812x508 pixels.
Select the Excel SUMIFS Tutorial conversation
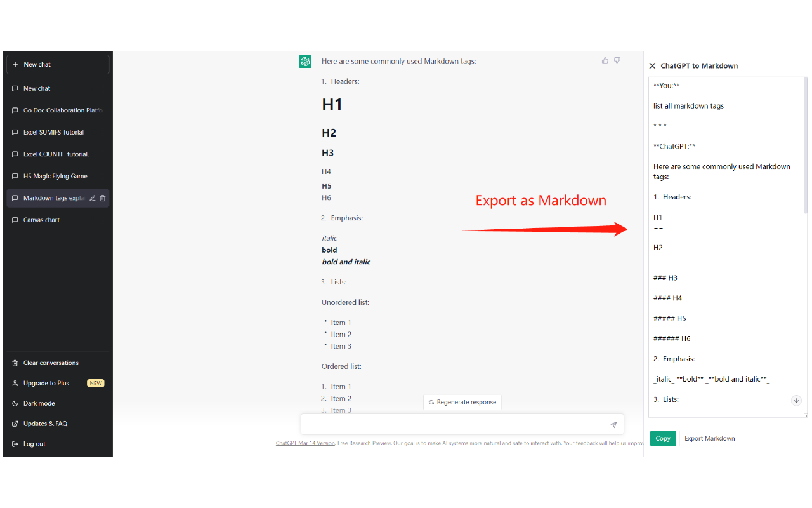[53, 132]
